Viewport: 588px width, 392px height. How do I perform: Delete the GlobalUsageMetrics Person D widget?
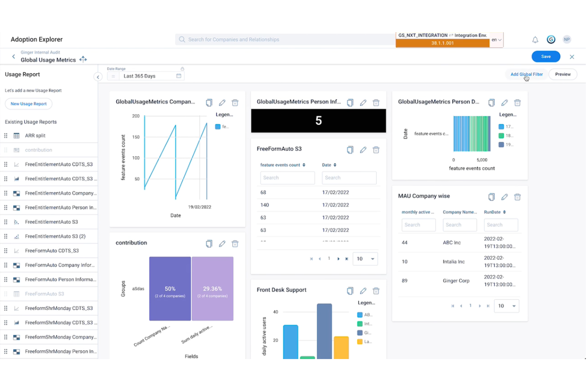[517, 102]
